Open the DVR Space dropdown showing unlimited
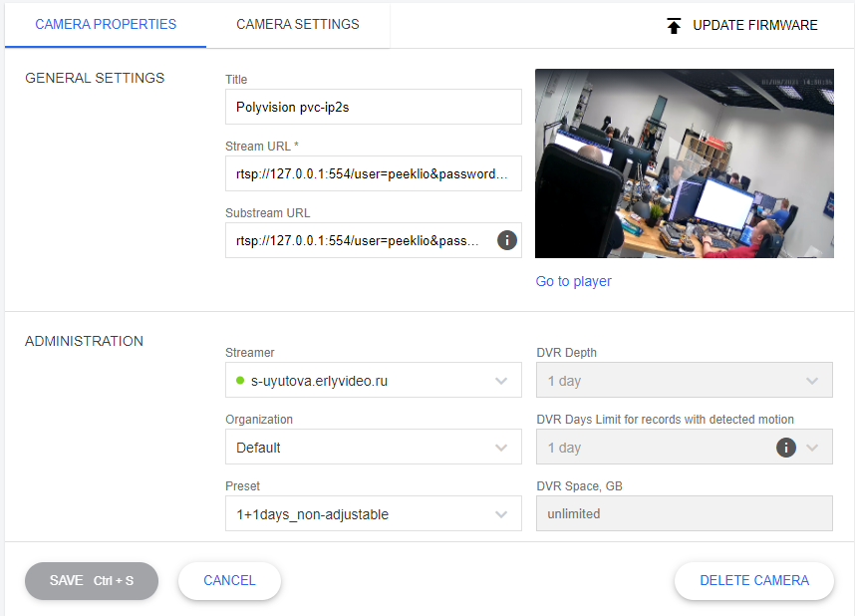 [x=685, y=512]
